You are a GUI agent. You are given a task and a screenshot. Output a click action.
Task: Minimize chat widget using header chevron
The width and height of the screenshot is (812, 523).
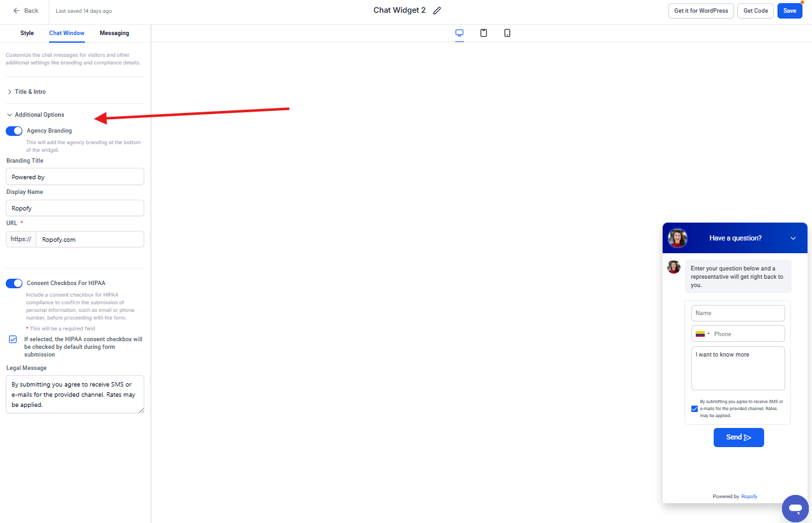[x=793, y=239]
